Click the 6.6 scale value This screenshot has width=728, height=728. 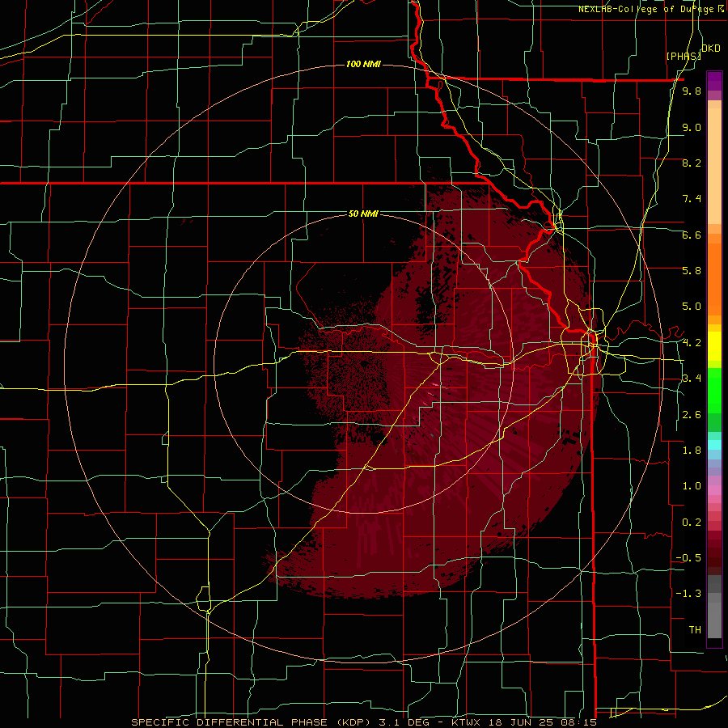[692, 235]
